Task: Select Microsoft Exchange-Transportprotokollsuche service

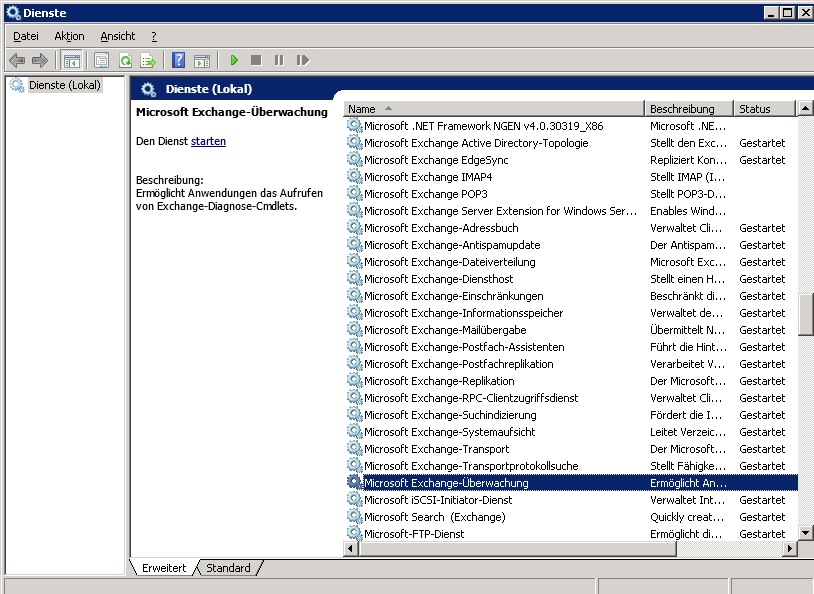Action: 471,466
